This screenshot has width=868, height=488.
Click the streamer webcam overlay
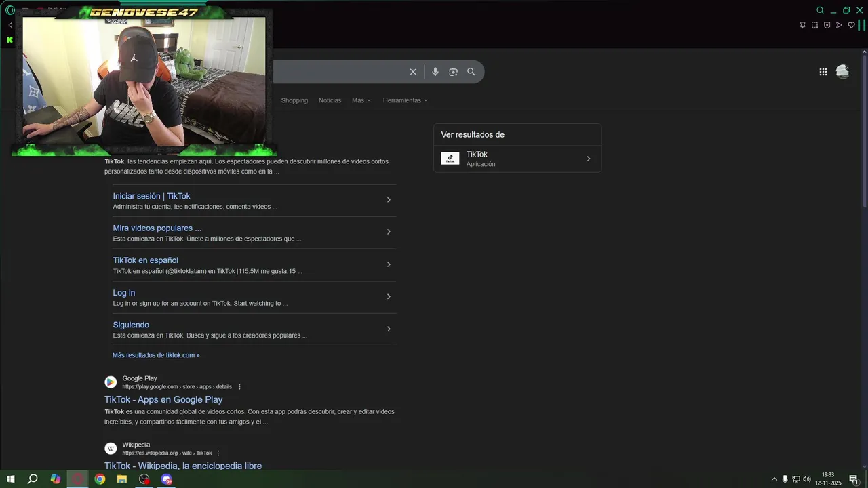(x=144, y=81)
